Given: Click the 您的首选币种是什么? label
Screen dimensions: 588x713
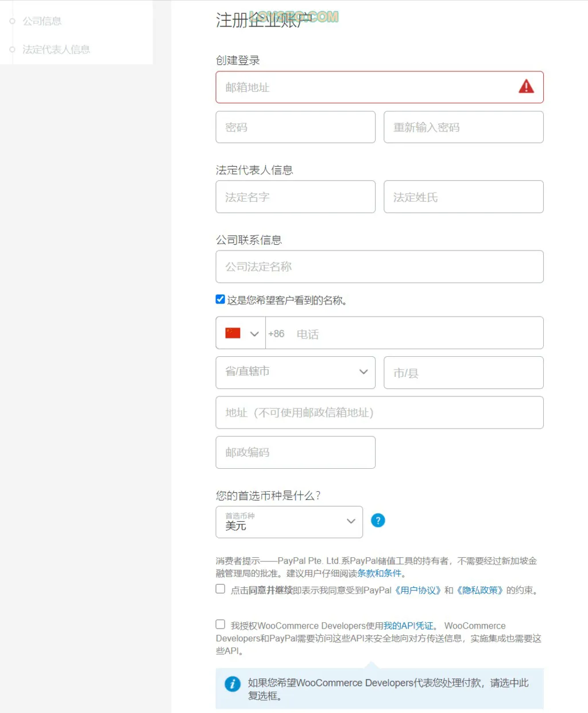Looking at the screenshot, I should click(x=268, y=495).
